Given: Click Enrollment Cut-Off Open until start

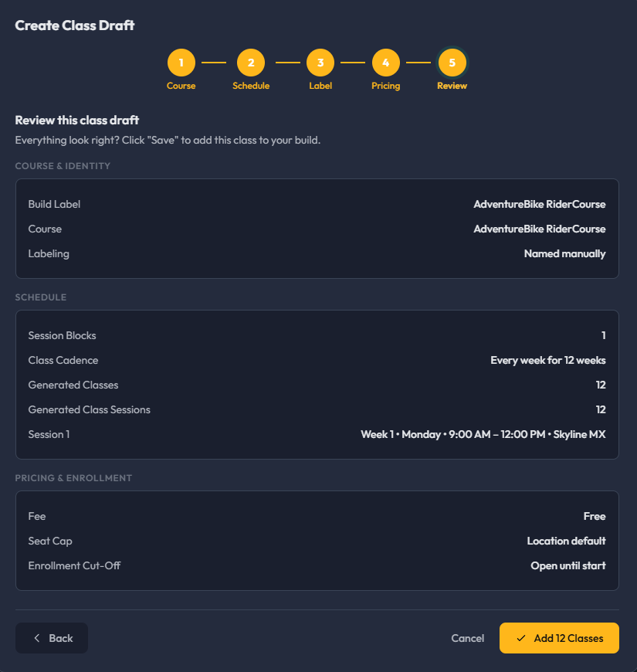Looking at the screenshot, I should (x=568, y=566).
